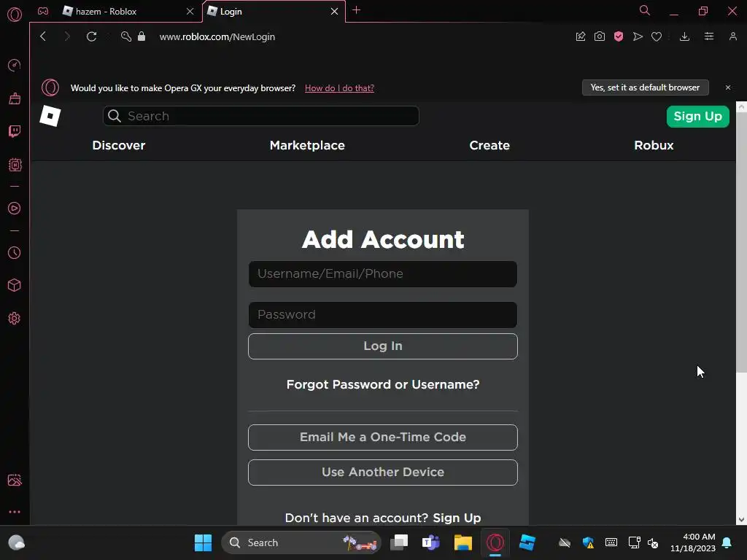
Task: Open Forgot Password or Username? link
Action: pos(382,384)
